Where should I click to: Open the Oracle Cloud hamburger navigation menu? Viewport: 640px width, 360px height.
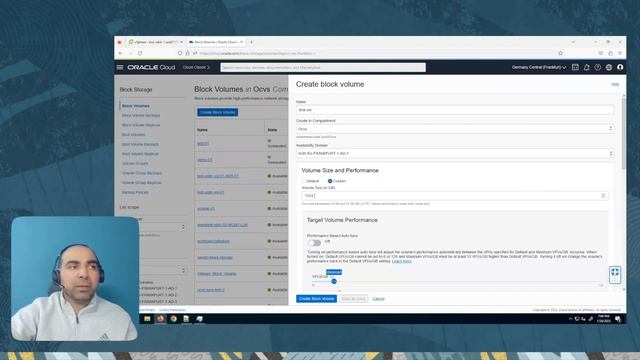tap(120, 67)
